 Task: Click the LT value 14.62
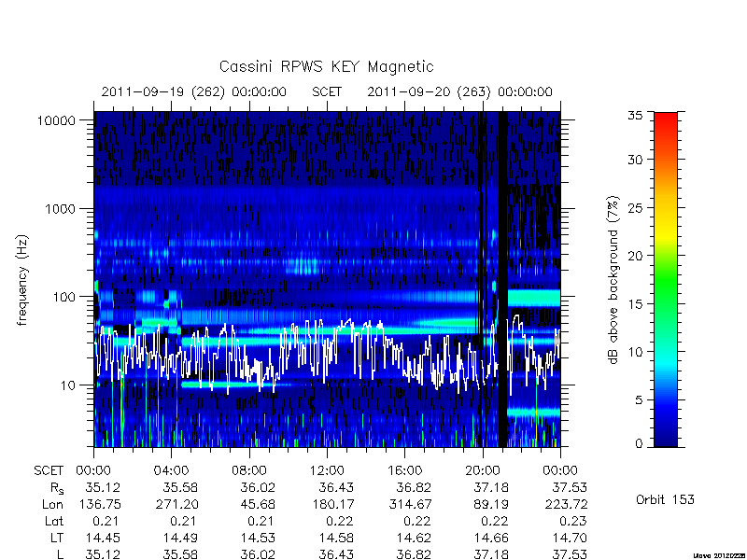tap(414, 538)
